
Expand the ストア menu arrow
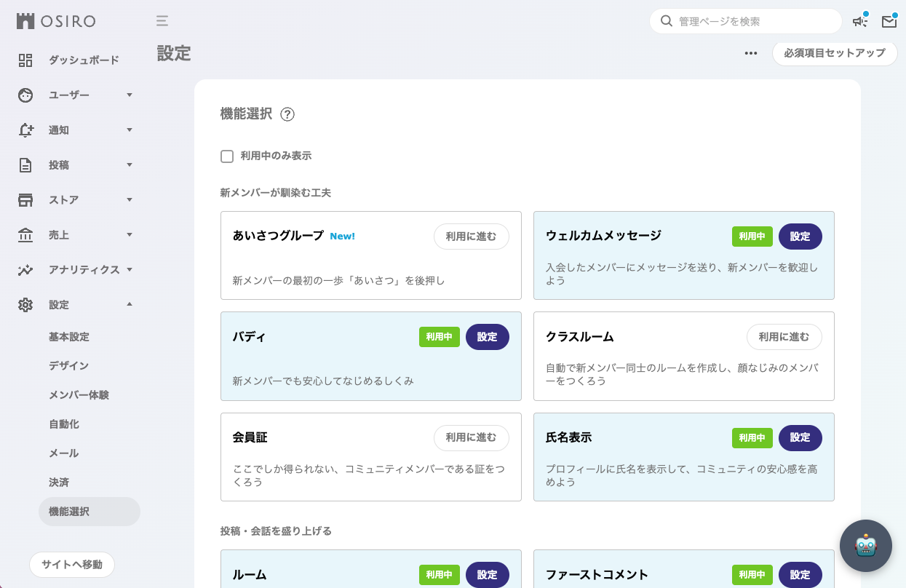coord(130,199)
